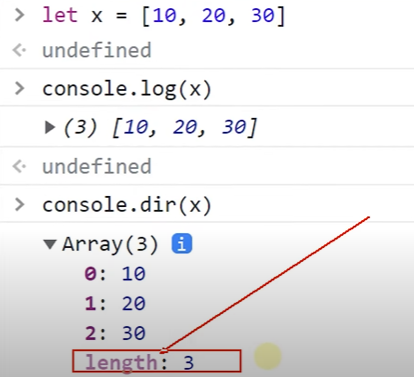The width and height of the screenshot is (414, 377).
Task: Click the input prompt chevron before console.log(x)
Action: pos(20,88)
